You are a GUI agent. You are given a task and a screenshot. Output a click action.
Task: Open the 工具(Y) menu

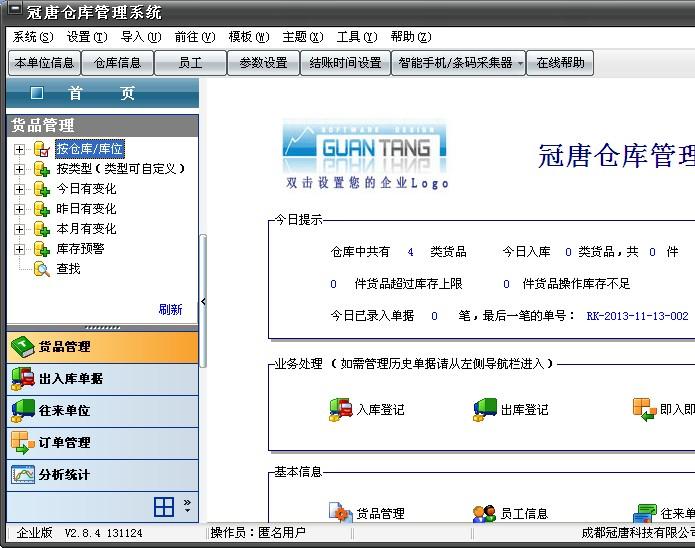click(357, 37)
